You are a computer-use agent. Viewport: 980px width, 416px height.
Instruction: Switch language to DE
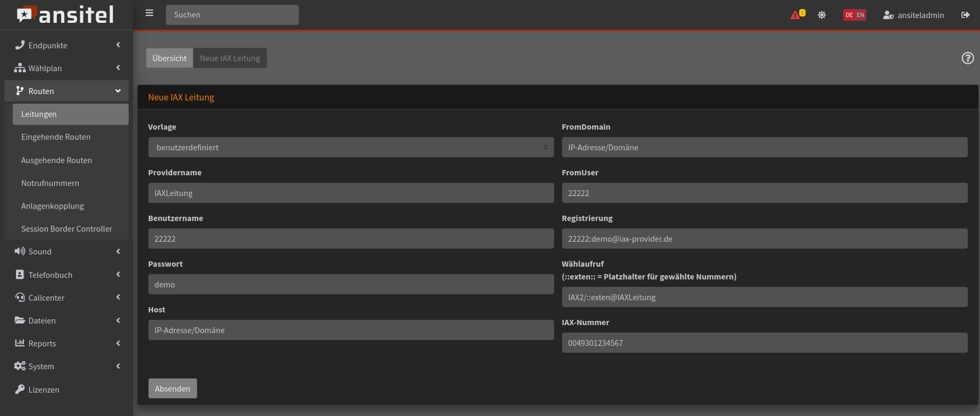(849, 15)
